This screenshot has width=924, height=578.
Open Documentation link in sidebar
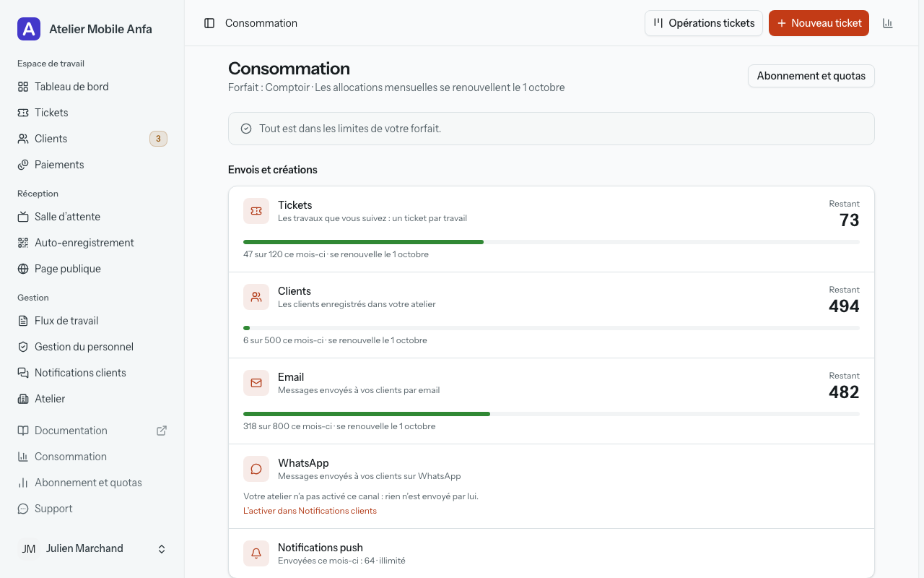pos(92,431)
